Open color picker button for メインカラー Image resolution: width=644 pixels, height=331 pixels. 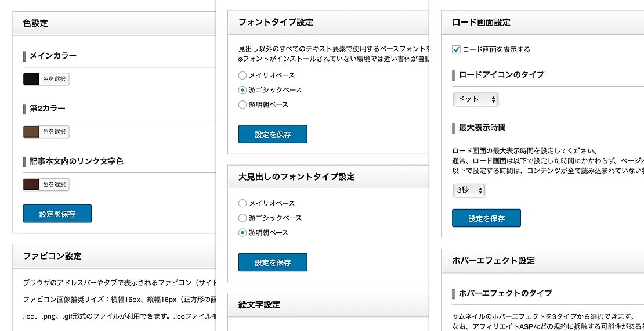pyautogui.click(x=54, y=79)
